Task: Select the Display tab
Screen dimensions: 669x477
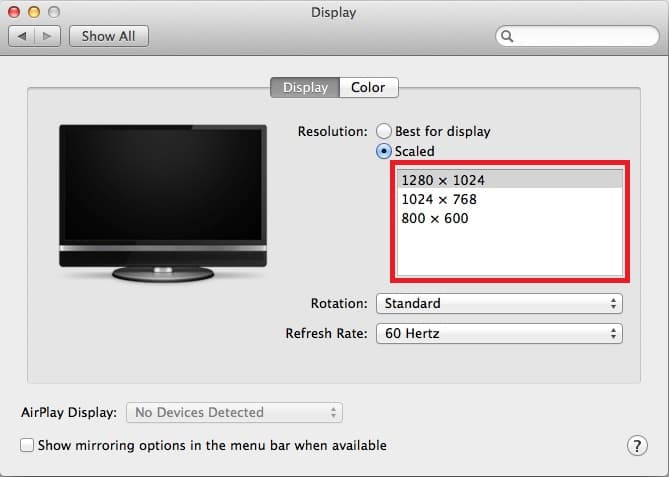Action: (x=305, y=88)
